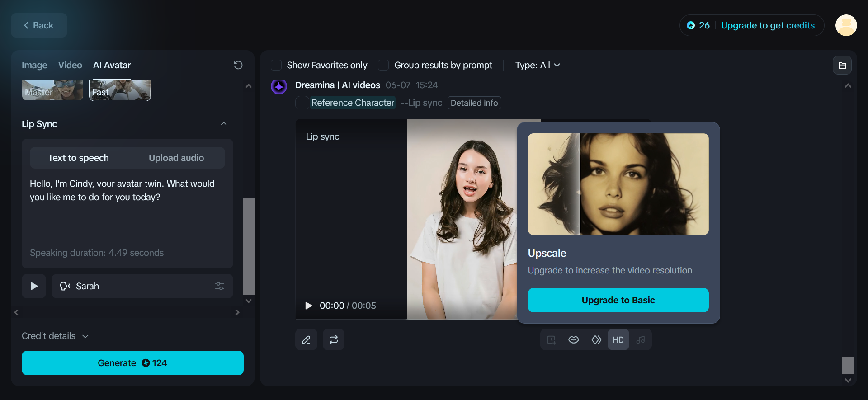Open the Sarah voice selector
868x400 pixels.
(x=142, y=286)
